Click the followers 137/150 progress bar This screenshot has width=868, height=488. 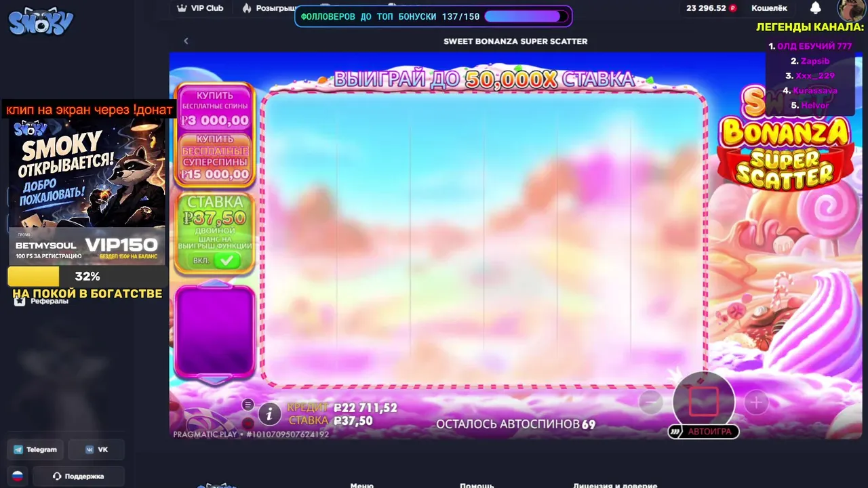(x=526, y=16)
